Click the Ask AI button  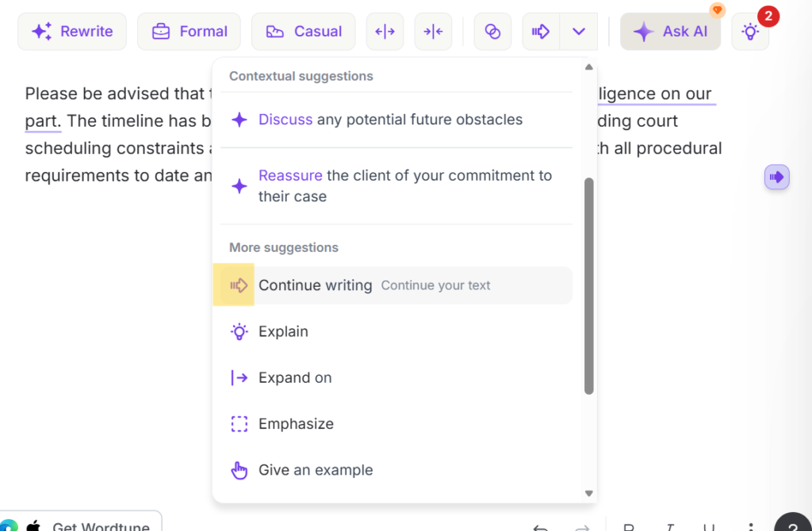(670, 32)
